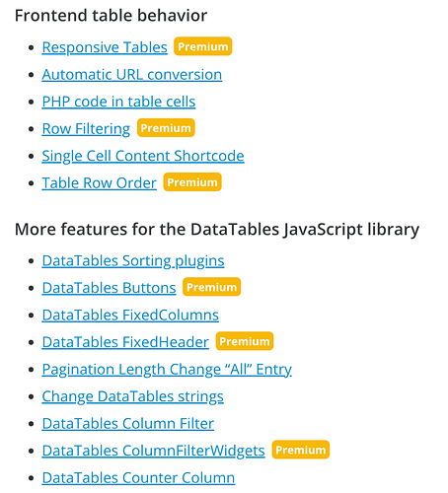Click the Premium badge beside DataTables FixedHeader
448x493 pixels.
tap(245, 341)
